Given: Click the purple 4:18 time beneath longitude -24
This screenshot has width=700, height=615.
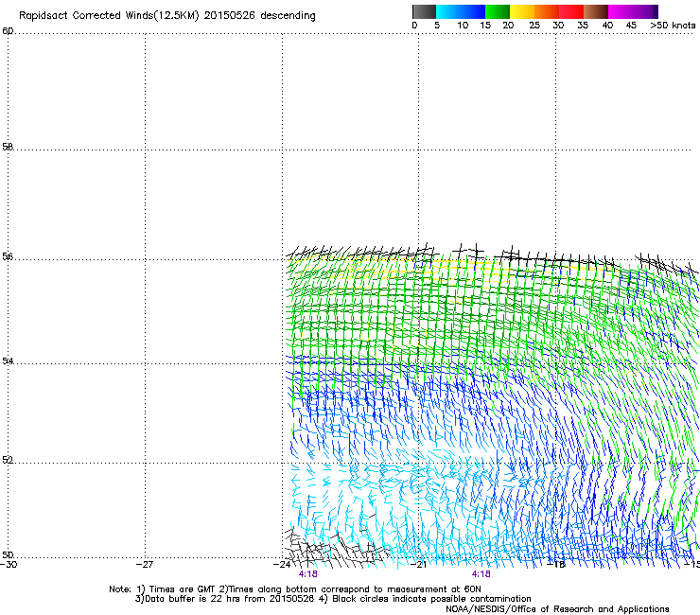Looking at the screenshot, I should 308,574.
